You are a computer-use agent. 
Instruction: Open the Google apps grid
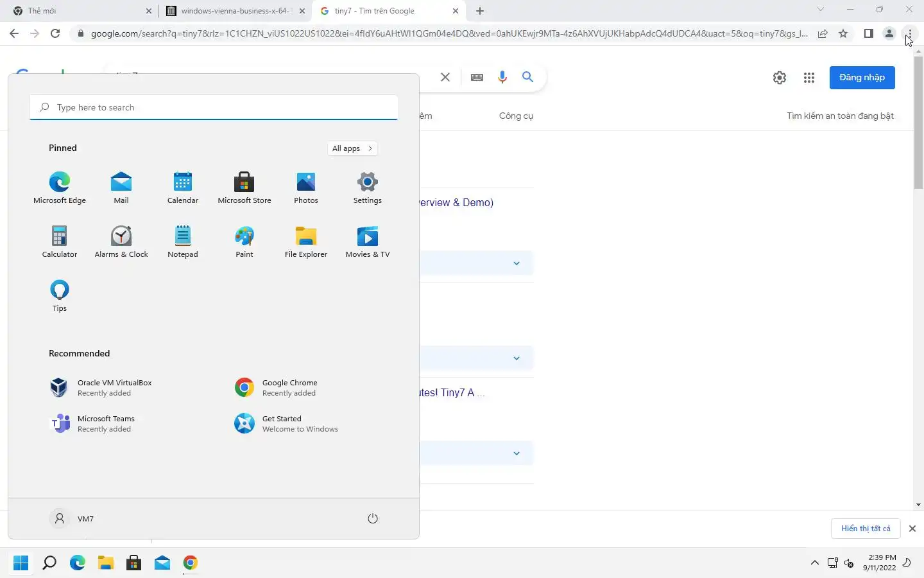809,78
